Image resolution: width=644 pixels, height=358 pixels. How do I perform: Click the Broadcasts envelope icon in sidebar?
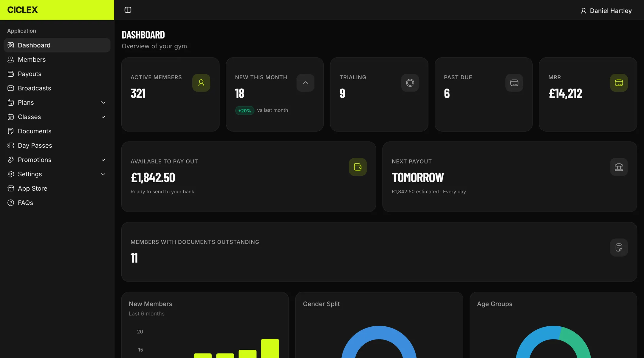point(11,88)
